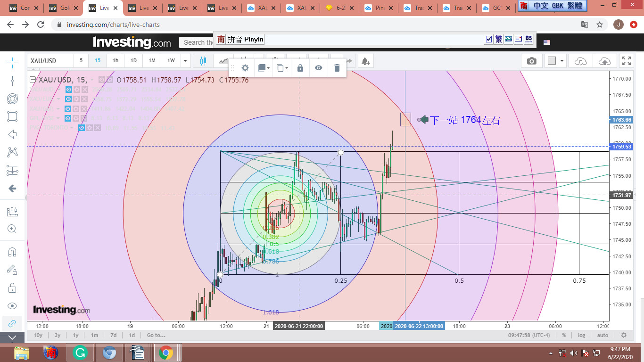Open the visual order layers dropdown
This screenshot has width=644, height=362.
pyautogui.click(x=264, y=68)
